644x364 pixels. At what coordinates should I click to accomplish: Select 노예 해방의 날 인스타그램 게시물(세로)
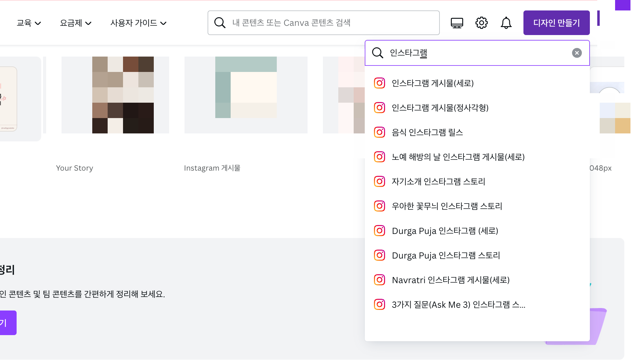[477, 157]
